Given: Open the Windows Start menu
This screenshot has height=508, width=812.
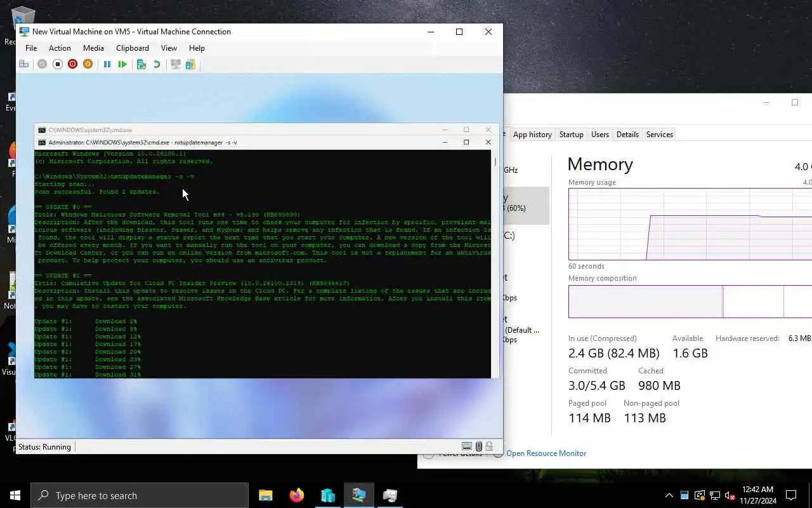Looking at the screenshot, I should point(15,495).
